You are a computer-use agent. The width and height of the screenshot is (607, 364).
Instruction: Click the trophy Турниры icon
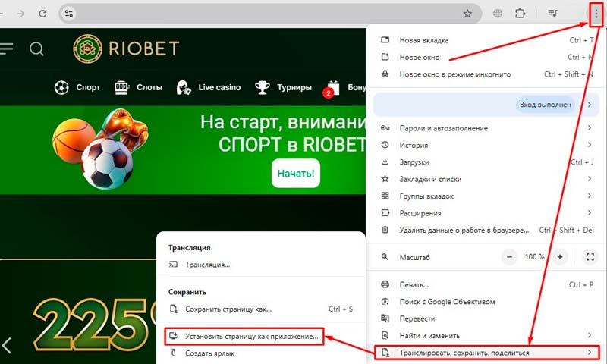(x=263, y=87)
